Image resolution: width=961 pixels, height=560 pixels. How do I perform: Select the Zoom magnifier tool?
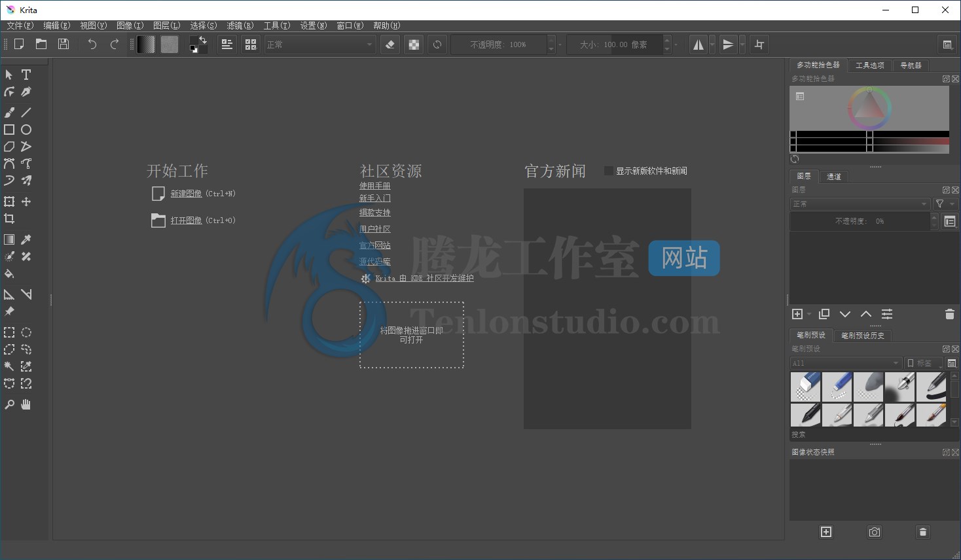tap(9, 404)
